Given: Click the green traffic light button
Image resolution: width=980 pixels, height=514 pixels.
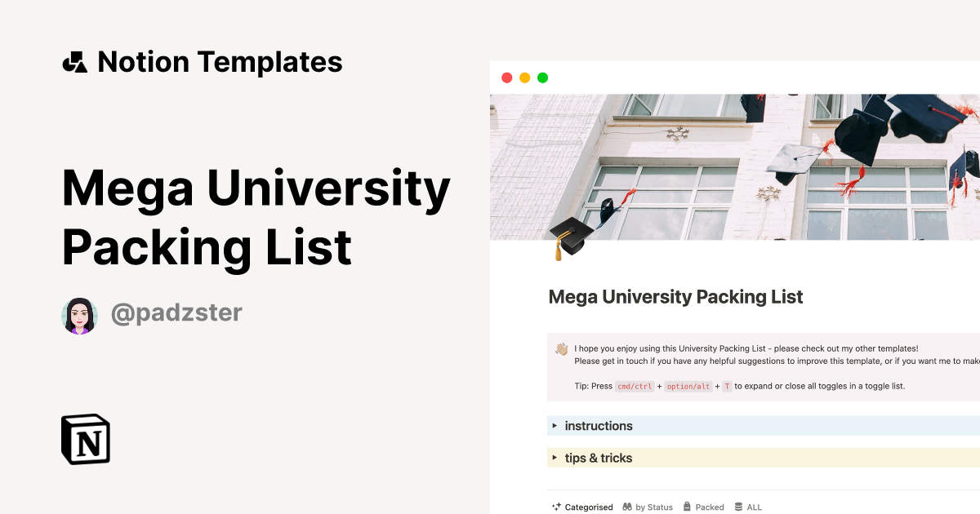Looking at the screenshot, I should tap(542, 78).
